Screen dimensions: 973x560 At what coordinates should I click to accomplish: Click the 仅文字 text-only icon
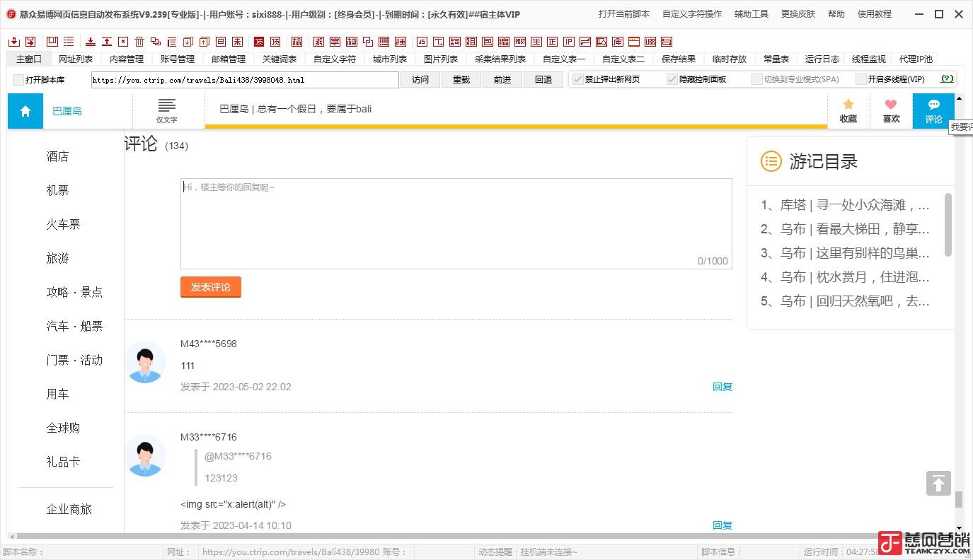(167, 111)
